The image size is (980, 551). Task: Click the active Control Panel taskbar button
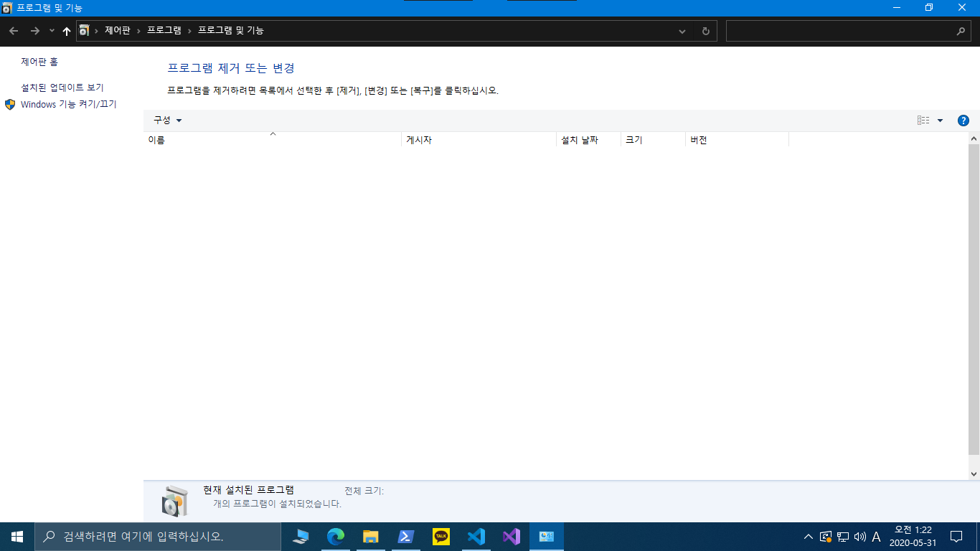tap(547, 537)
